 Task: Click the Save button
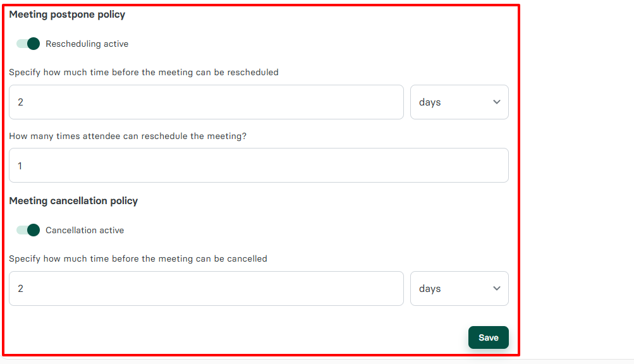[x=488, y=337]
